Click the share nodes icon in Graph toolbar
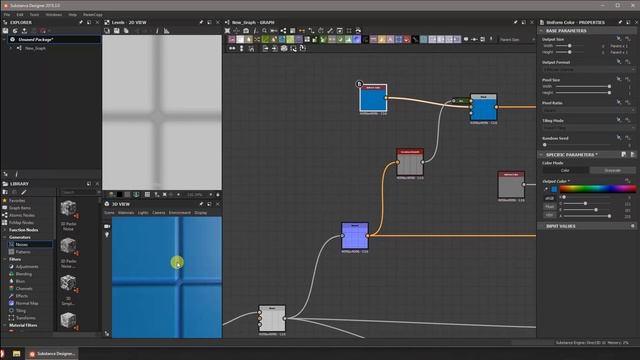 point(283,31)
